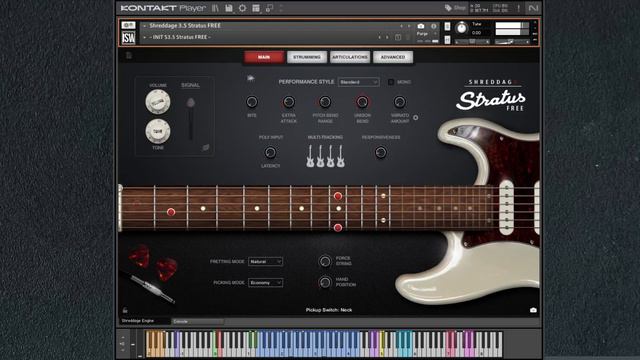Click the Native Instruments logo icon

tap(533, 8)
